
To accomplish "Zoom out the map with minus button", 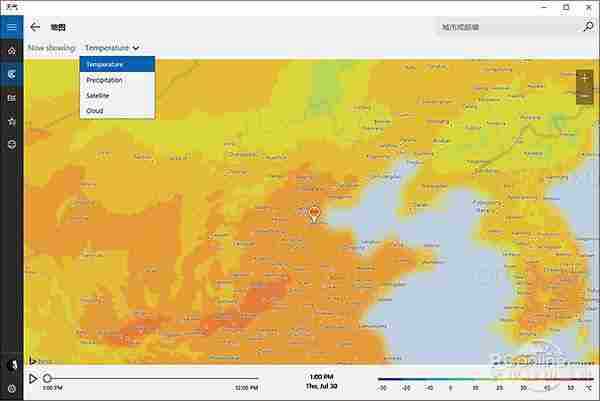I will coord(584,96).
